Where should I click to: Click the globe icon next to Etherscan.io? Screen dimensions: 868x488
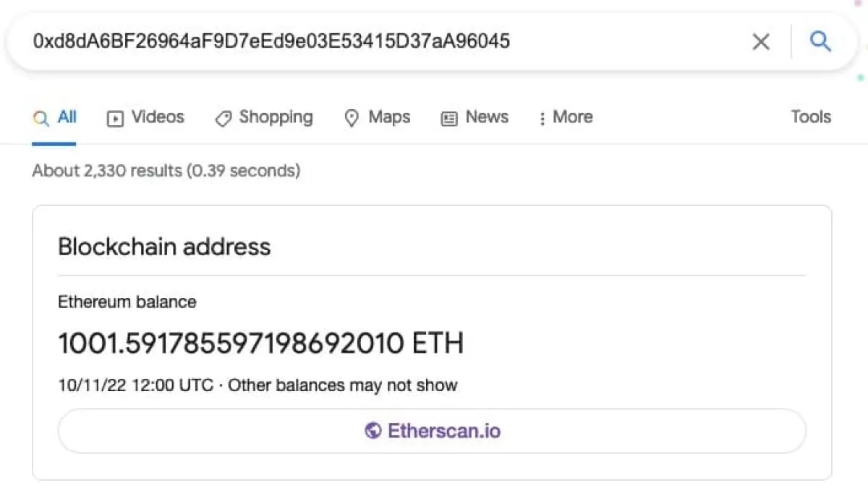pos(373,432)
